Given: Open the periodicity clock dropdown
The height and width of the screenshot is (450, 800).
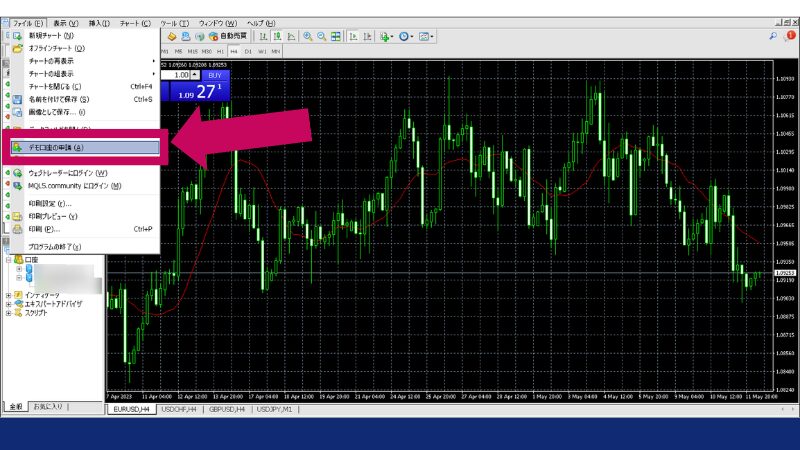Looking at the screenshot, I should (407, 37).
